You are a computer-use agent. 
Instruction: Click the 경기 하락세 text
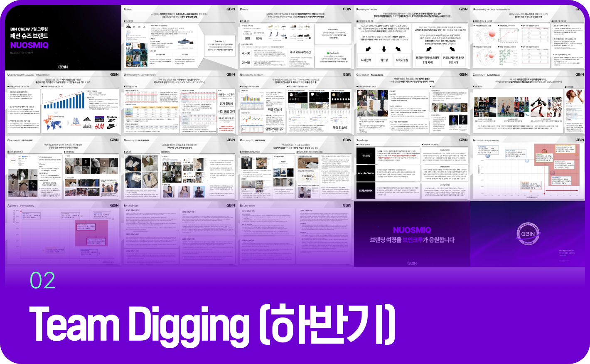click(x=226, y=104)
